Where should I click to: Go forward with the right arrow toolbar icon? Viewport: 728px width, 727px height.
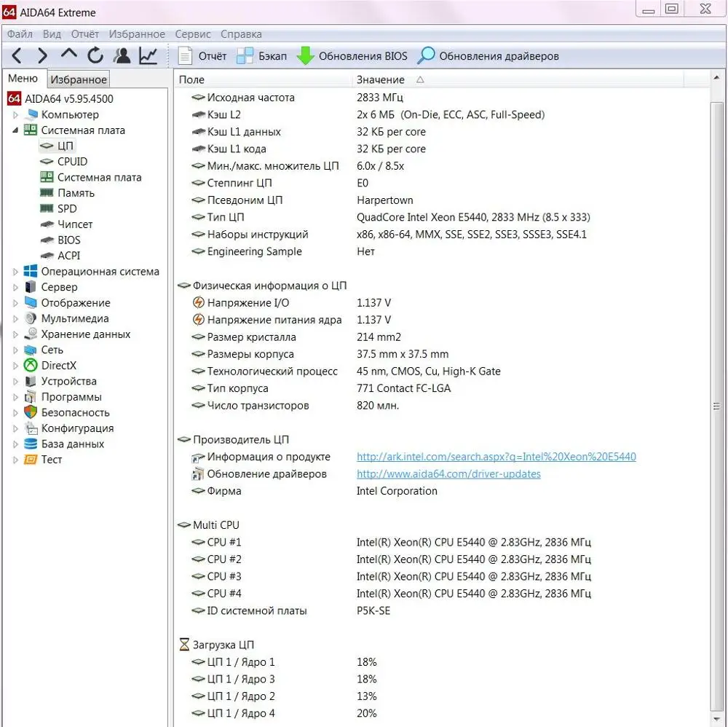42,56
